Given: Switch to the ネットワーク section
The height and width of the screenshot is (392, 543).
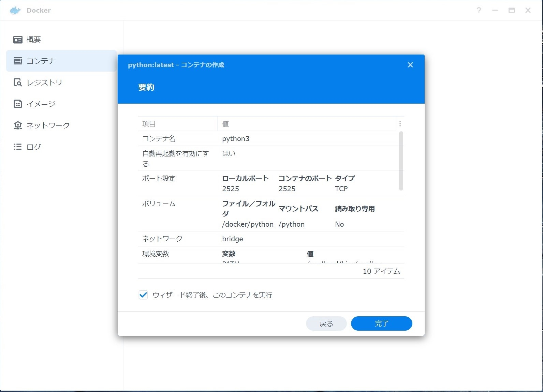Looking at the screenshot, I should pos(48,125).
